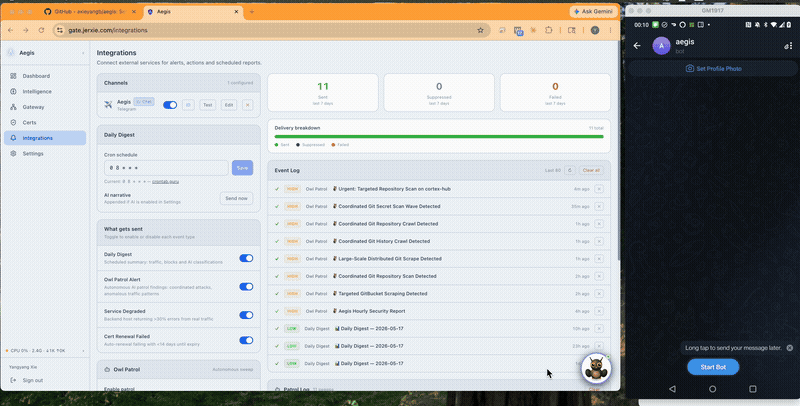Screen dimensions: 800x406
Task: Tap Set Profile Photo in Telegram
Action: [x=713, y=68]
